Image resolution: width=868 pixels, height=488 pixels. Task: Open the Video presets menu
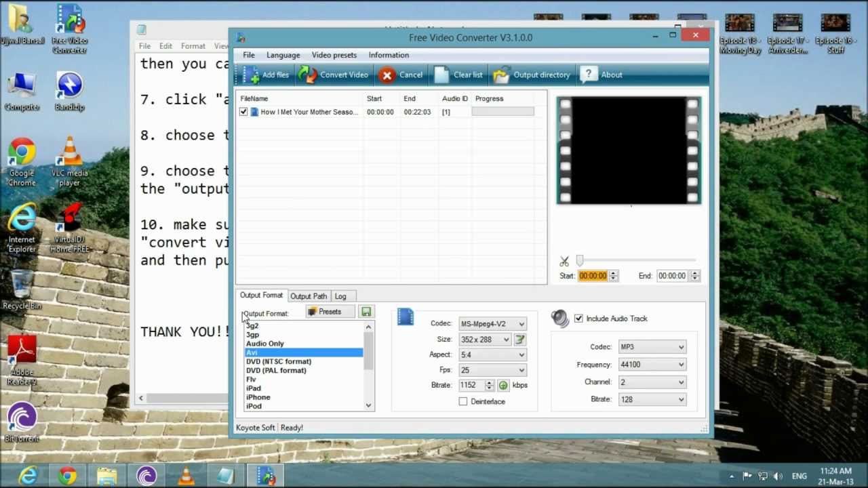334,55
